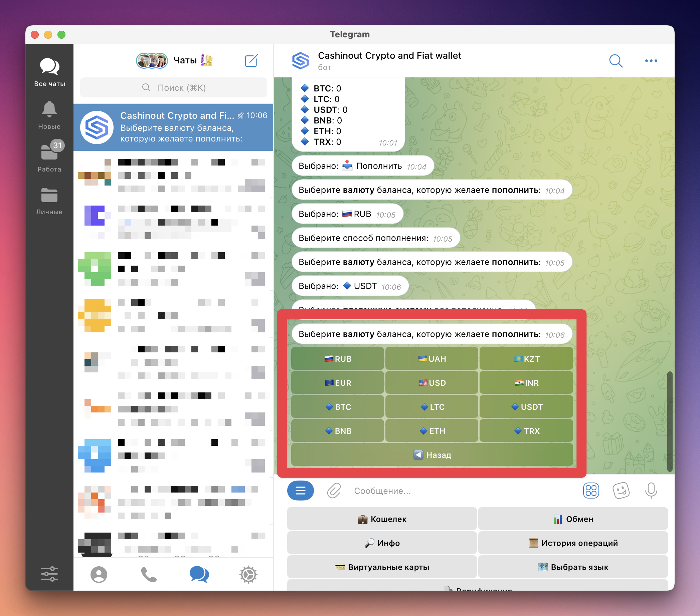700x616 pixels.
Task: Open search in chat magnifier icon
Action: [616, 61]
